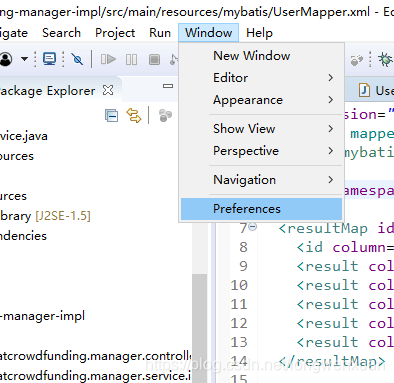394x383 pixels.
Task: Select the manager.controller package item
Action: pyautogui.click(x=95, y=356)
